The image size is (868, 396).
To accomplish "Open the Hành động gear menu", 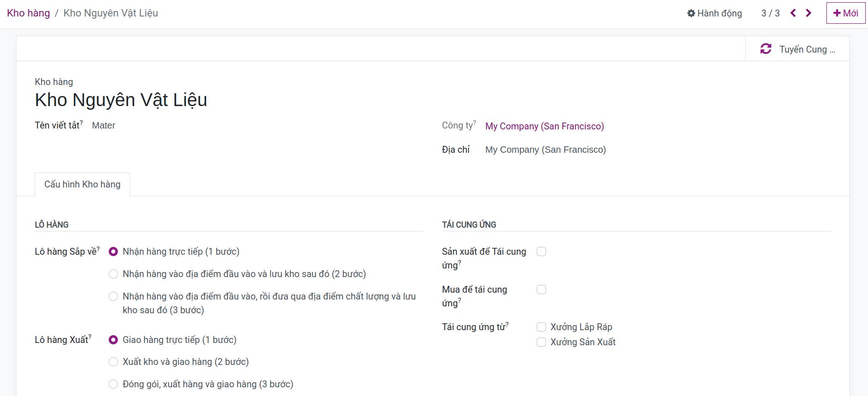I will tap(715, 13).
